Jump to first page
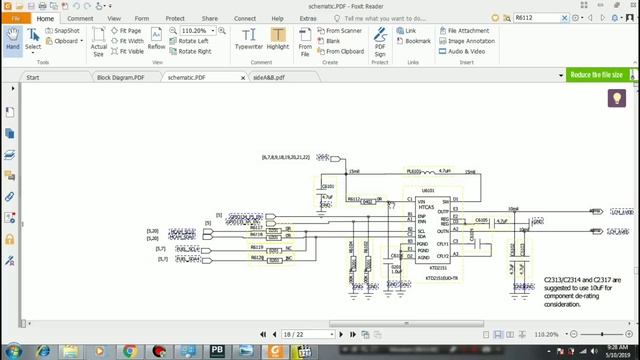Viewport: 640px width, 360px height. coord(263,334)
